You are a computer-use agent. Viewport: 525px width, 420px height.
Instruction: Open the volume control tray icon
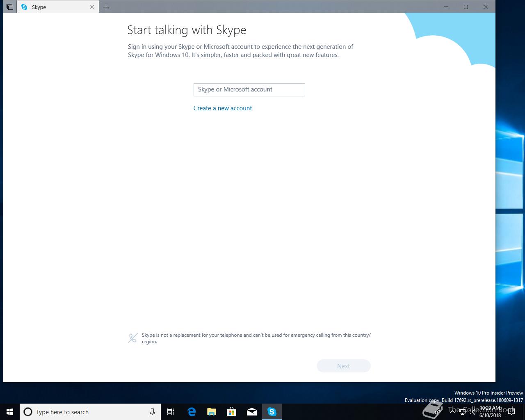[x=472, y=412]
